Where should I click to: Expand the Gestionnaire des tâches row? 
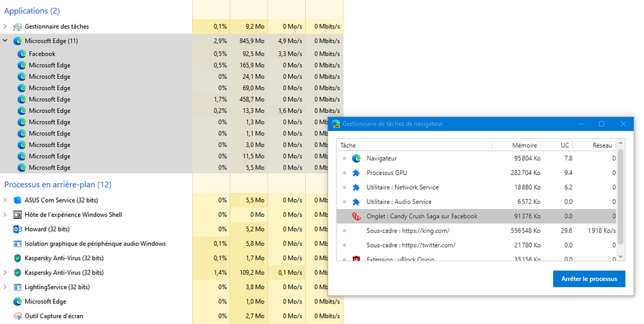point(5,26)
